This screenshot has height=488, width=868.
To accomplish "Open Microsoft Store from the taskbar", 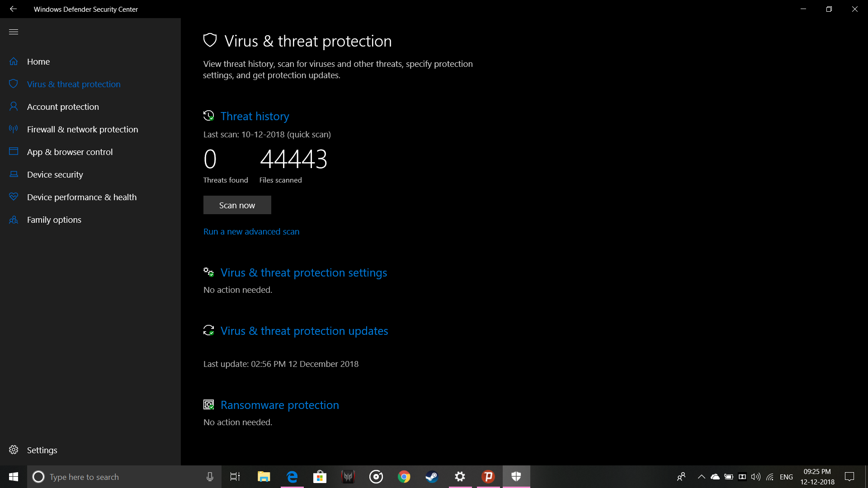I will tap(320, 477).
